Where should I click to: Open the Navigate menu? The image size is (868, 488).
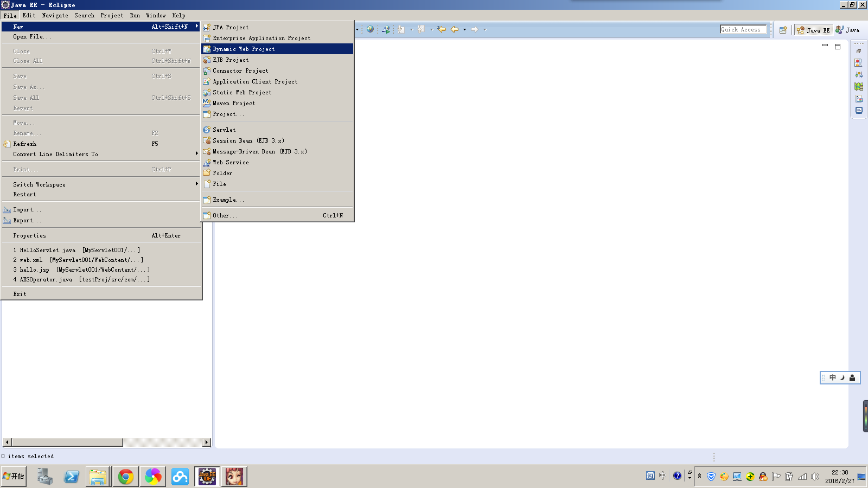coord(55,15)
